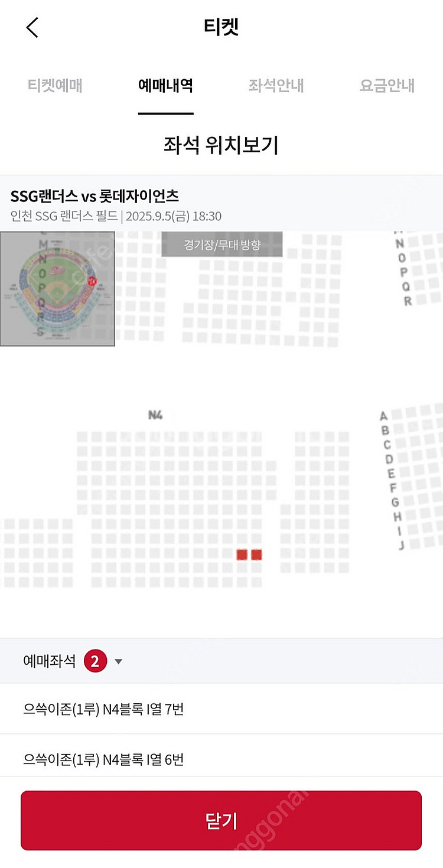This screenshot has width=443, height=868.
Task: Tap the back arrow icon
Action: [32, 28]
